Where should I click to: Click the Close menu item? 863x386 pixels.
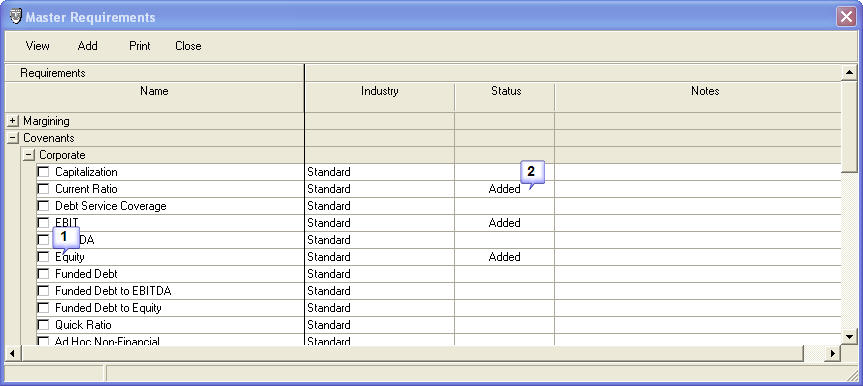[188, 46]
